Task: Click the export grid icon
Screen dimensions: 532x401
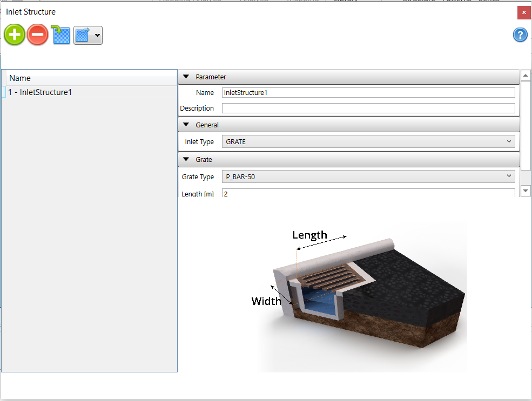Action: (83, 35)
